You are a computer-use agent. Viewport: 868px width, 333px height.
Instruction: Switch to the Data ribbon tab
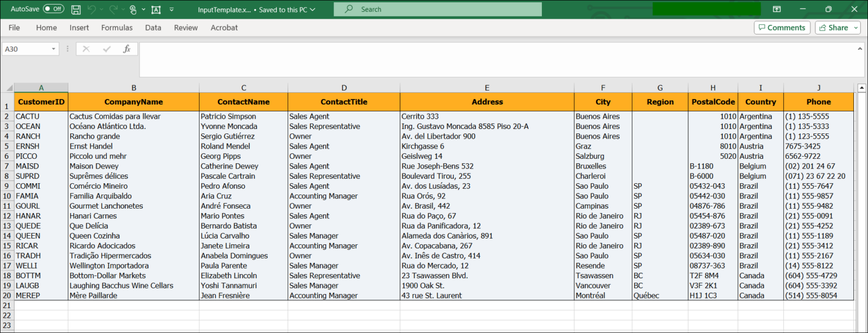pyautogui.click(x=153, y=27)
